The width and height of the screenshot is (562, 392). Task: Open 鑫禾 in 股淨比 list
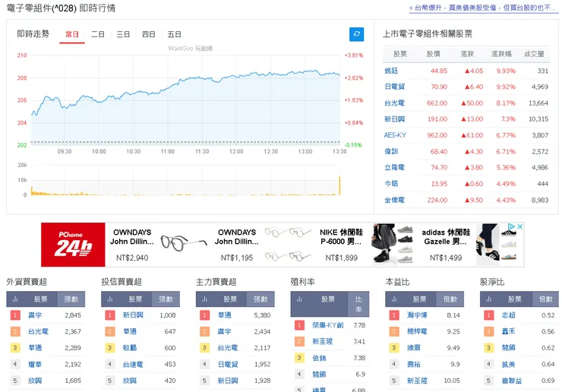click(x=509, y=331)
